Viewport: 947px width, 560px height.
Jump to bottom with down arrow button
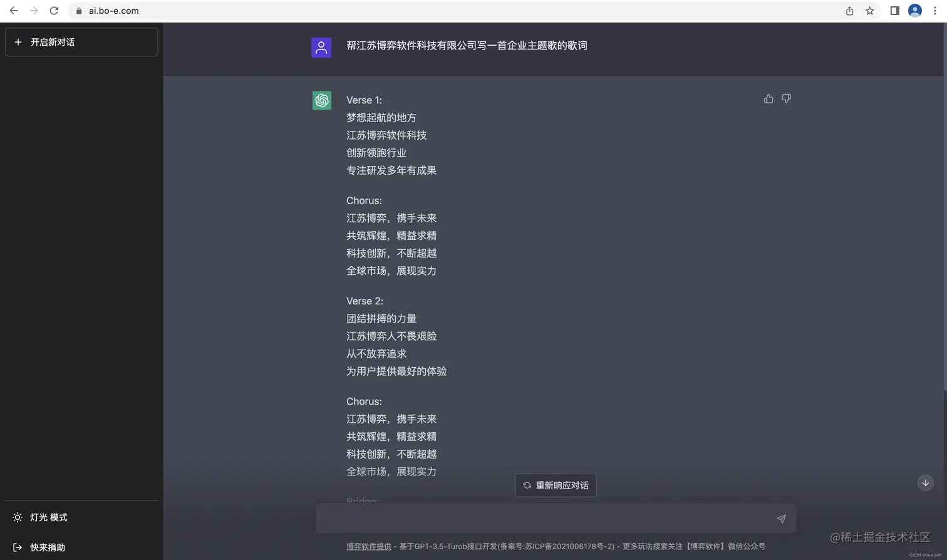(926, 483)
